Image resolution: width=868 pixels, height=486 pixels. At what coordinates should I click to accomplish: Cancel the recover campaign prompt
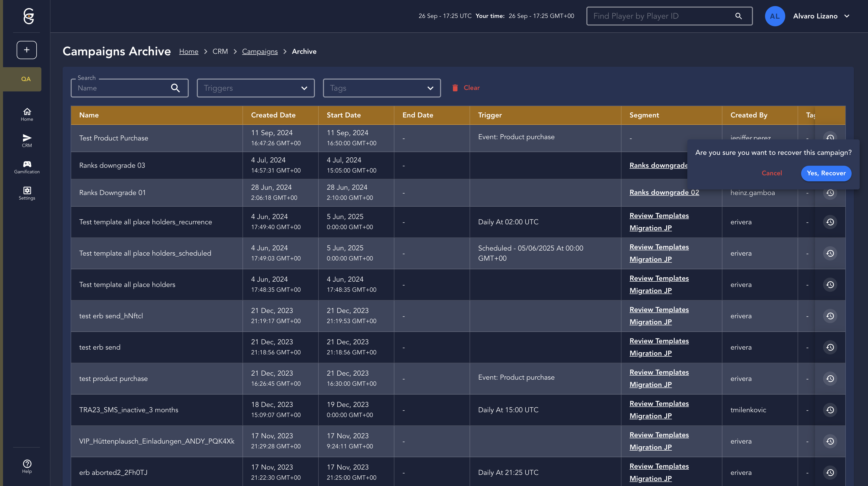[772, 173]
